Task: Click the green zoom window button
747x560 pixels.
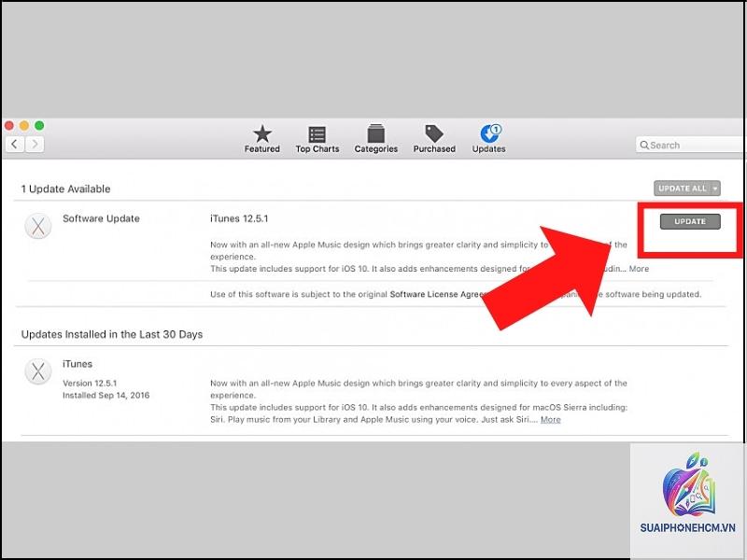Action: (x=39, y=126)
